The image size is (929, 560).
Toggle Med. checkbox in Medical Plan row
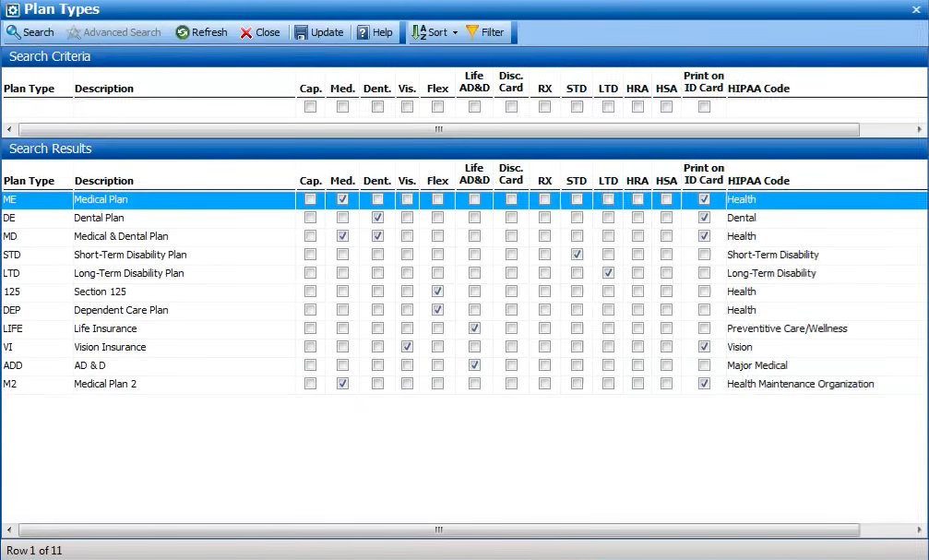pyautogui.click(x=342, y=199)
